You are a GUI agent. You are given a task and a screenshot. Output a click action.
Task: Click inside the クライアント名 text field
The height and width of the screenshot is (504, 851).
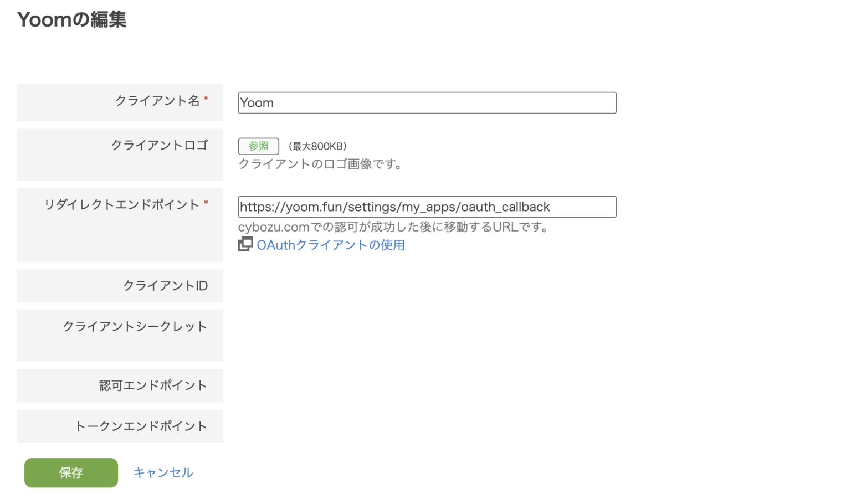click(427, 102)
